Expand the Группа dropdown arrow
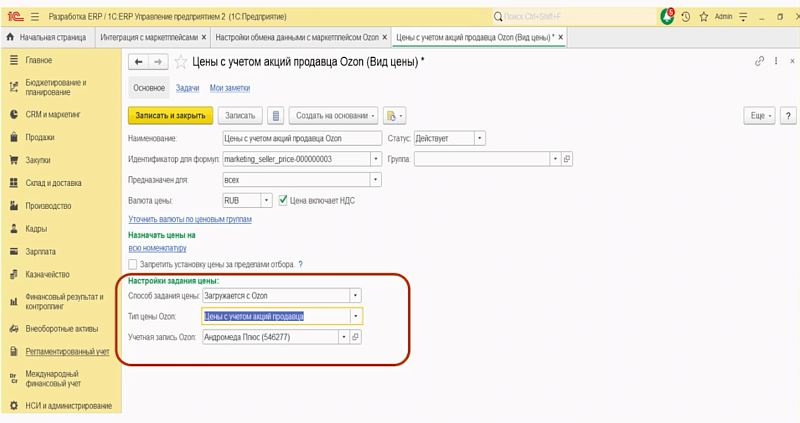800x423 pixels. [x=555, y=159]
